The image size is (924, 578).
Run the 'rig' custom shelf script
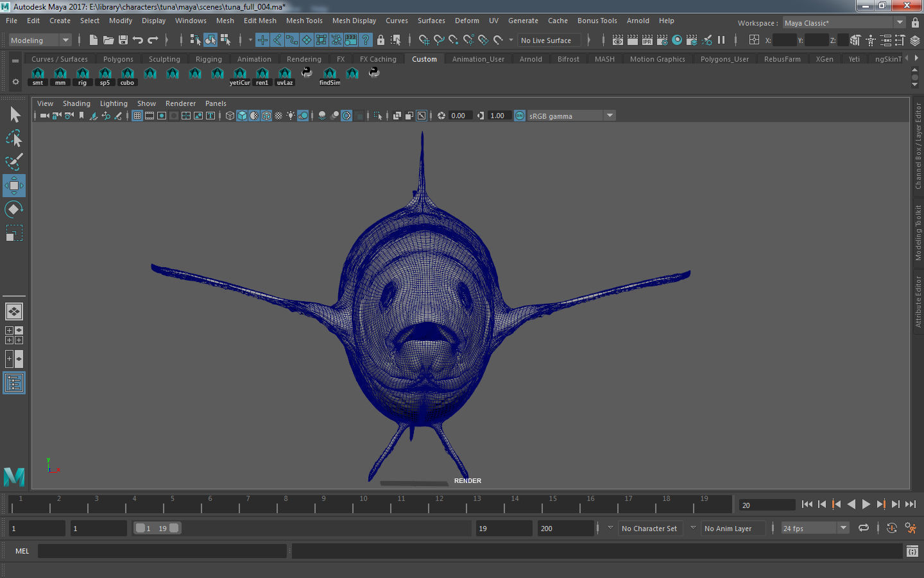click(x=83, y=76)
